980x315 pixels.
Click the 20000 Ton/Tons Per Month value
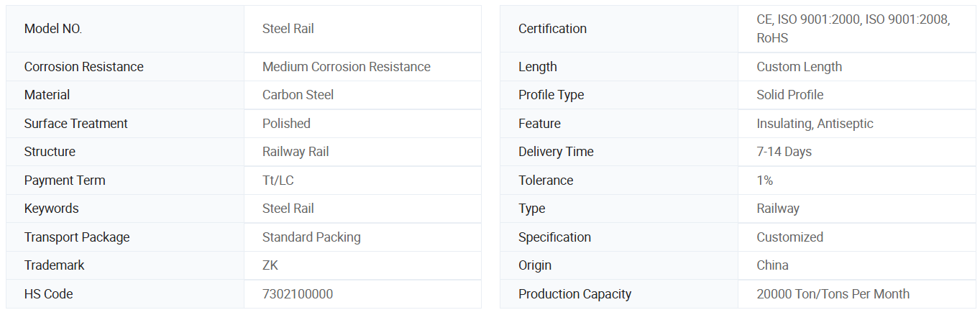(833, 294)
